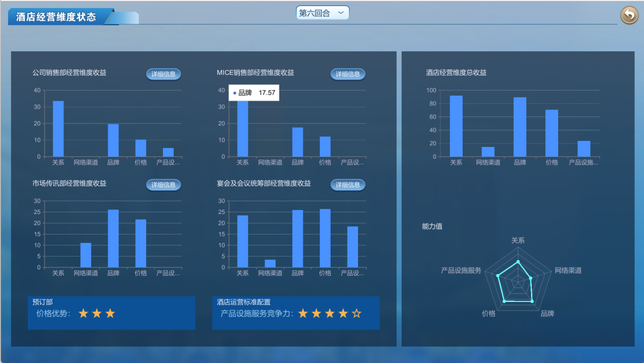Viewport: 644px width, 363px height.
Task: Click the 关系 bar in 公司销售部 chart
Action: [x=58, y=129]
